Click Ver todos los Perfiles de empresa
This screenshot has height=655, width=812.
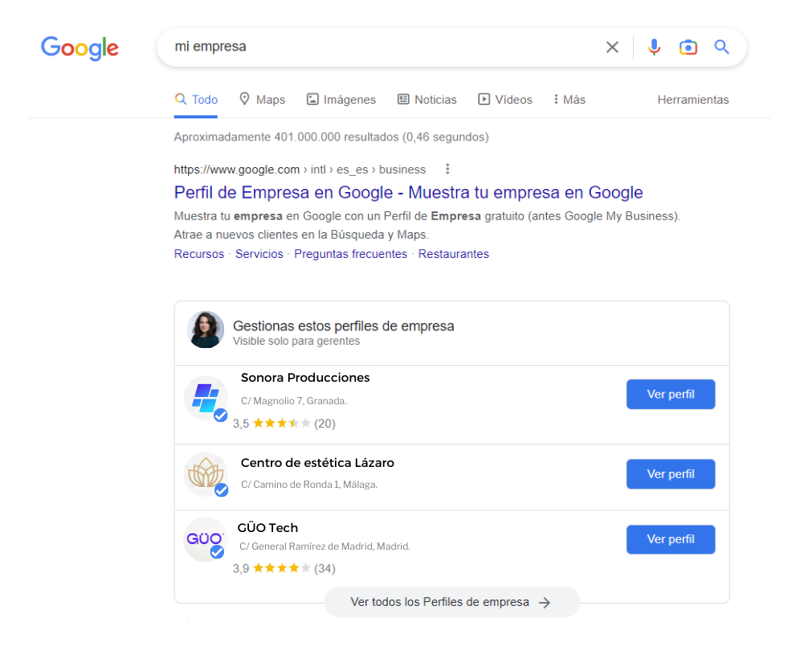pos(451,602)
